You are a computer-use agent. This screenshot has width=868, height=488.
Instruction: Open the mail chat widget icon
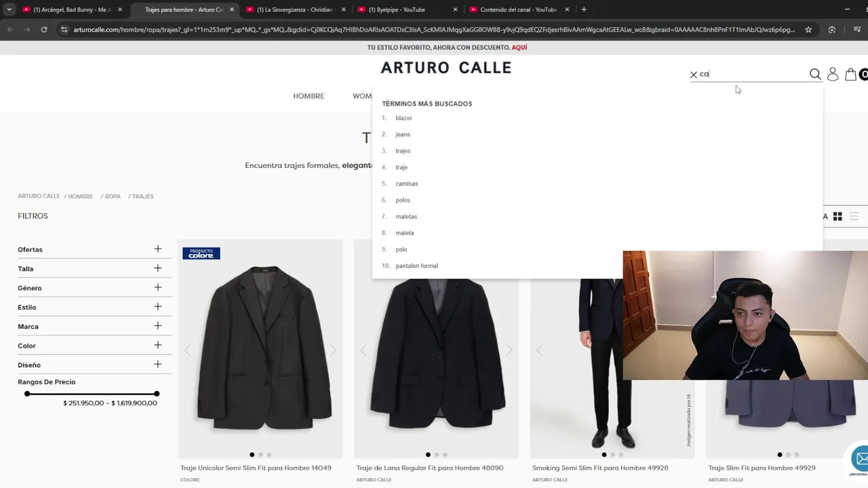pos(860,460)
